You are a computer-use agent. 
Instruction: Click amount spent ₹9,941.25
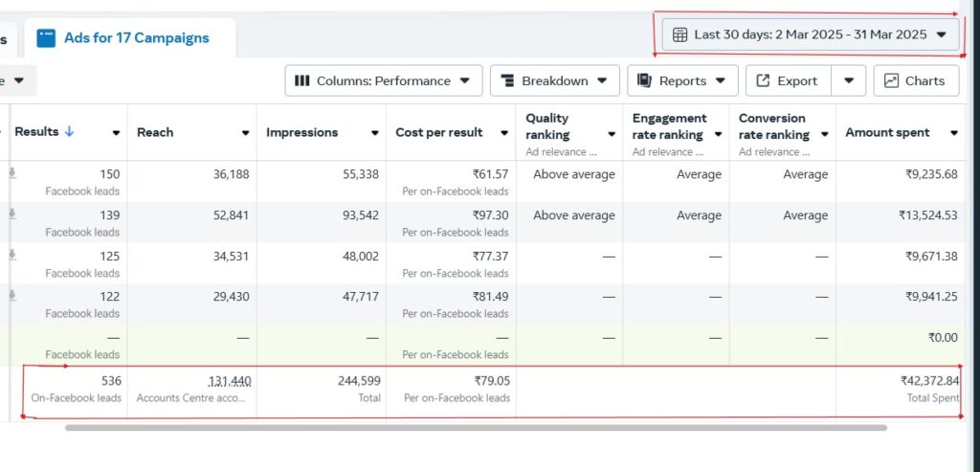click(x=931, y=297)
